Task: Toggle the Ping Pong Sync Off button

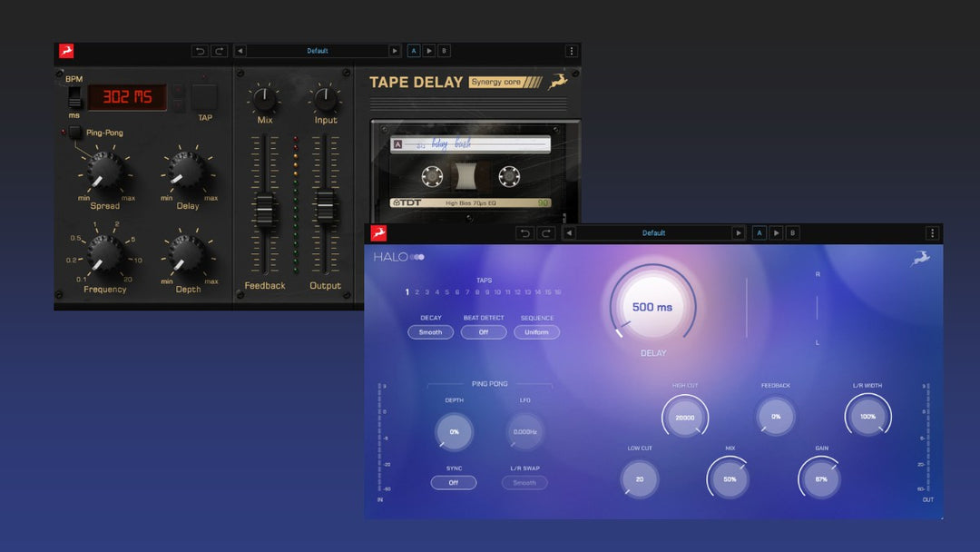Action: click(x=453, y=483)
